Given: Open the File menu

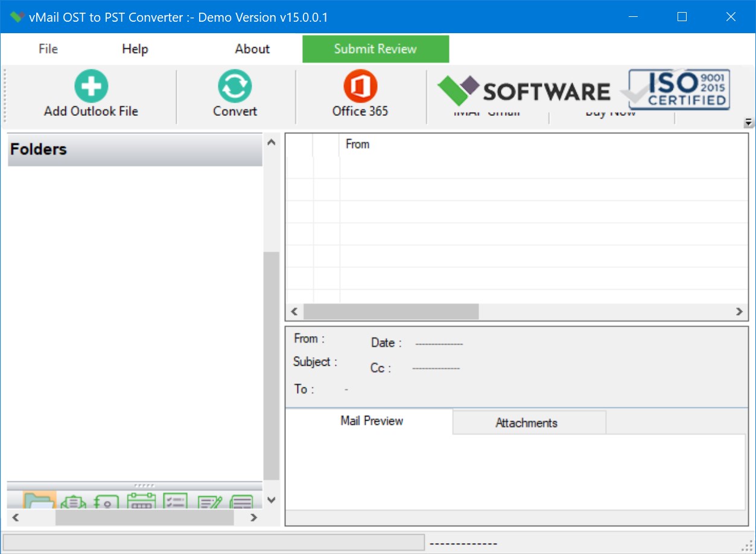Looking at the screenshot, I should click(x=47, y=49).
